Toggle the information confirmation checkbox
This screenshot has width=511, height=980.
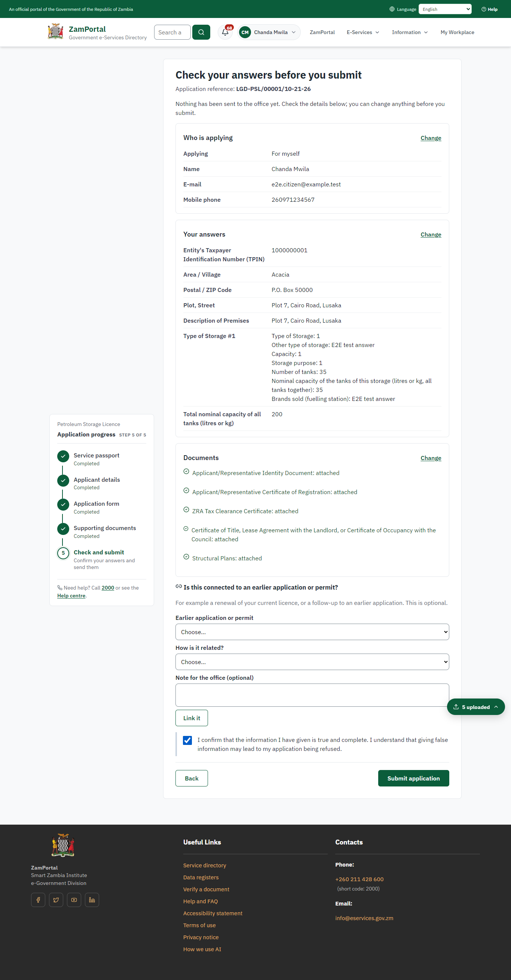click(x=187, y=740)
